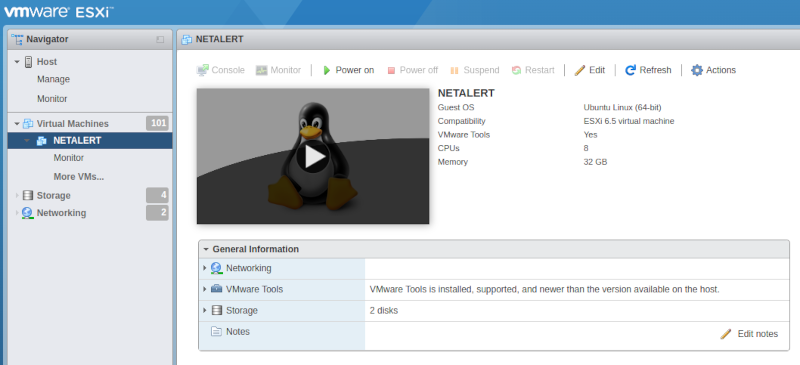800x365 pixels.
Task: Select the '32 GB' memory value
Action: coord(595,162)
